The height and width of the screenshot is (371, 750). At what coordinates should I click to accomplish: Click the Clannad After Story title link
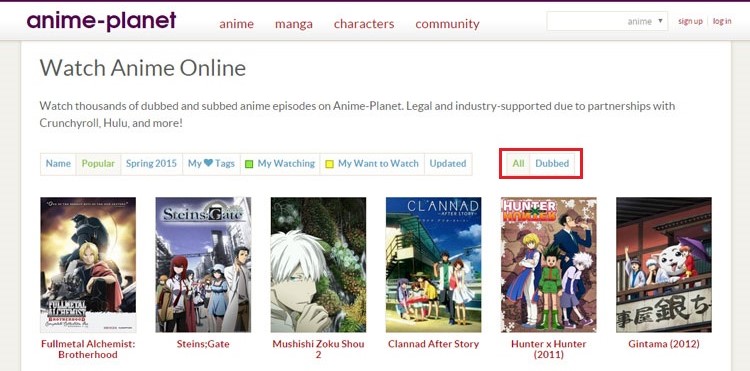click(x=433, y=344)
